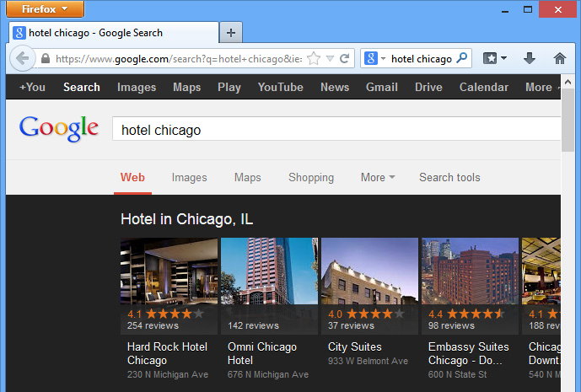Open Search tools
Viewport: 581px width, 392px height.
pos(449,178)
